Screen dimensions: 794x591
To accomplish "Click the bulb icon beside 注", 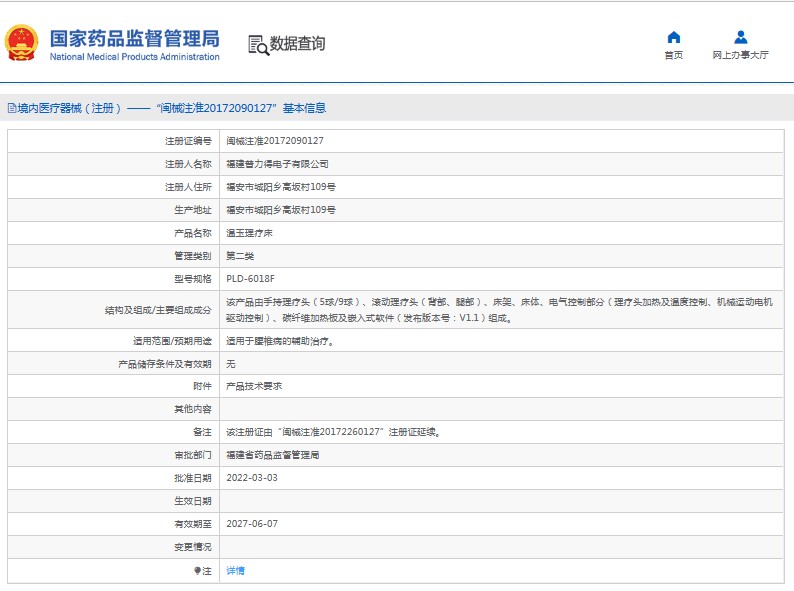I will click(x=197, y=571).
